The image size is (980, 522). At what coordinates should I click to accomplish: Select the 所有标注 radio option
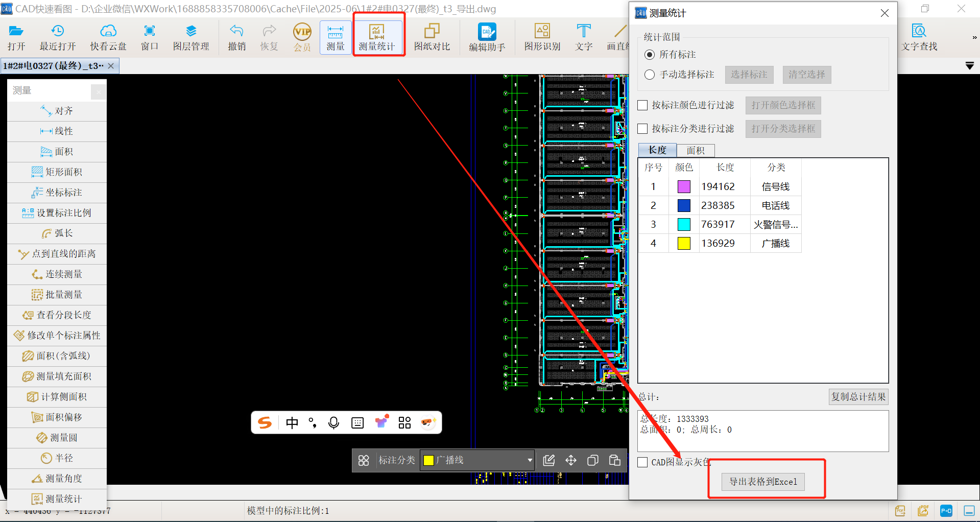point(650,55)
